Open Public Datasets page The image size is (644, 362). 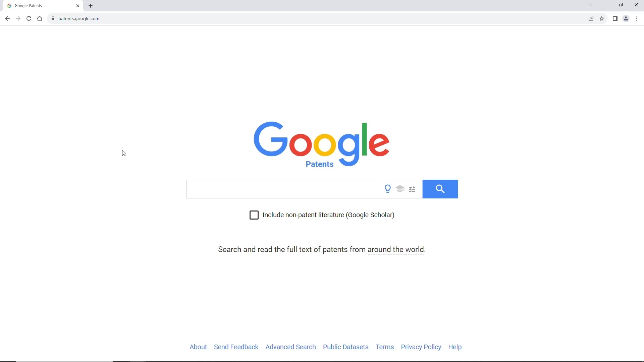(x=345, y=347)
